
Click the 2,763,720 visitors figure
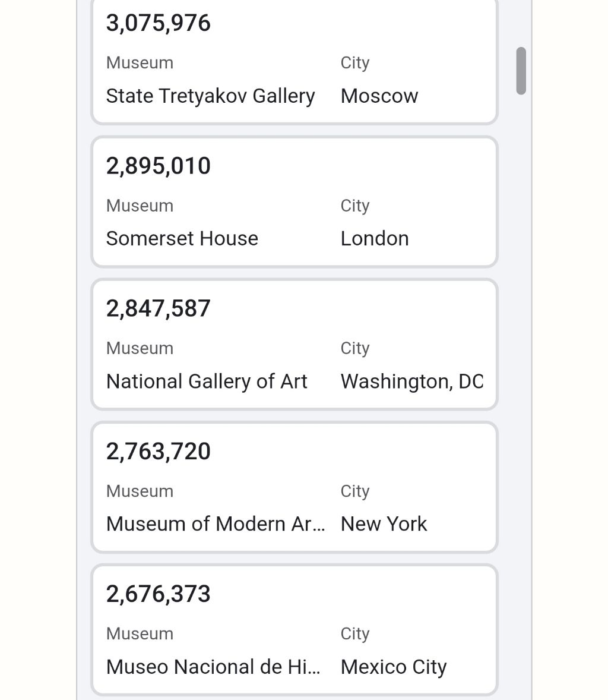click(158, 452)
